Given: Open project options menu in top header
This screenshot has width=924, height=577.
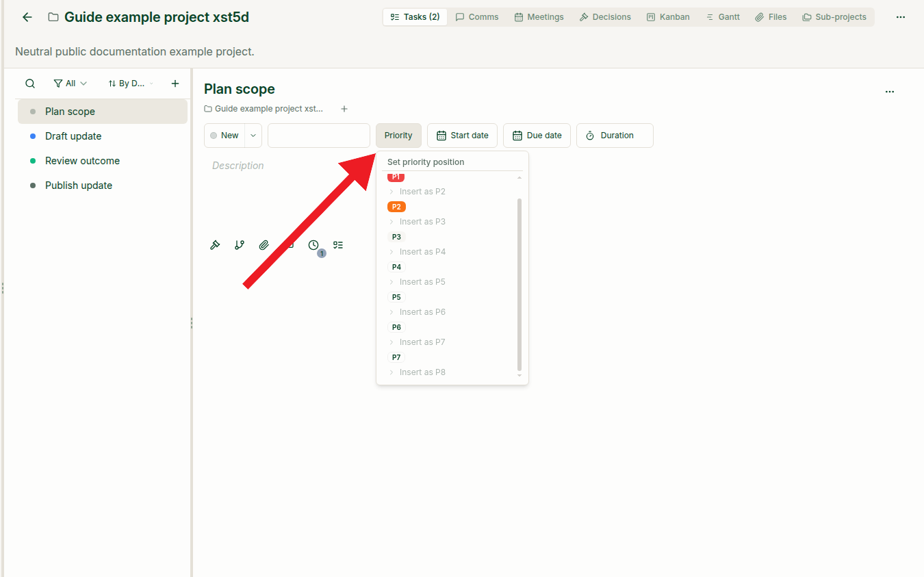Looking at the screenshot, I should 901,17.
